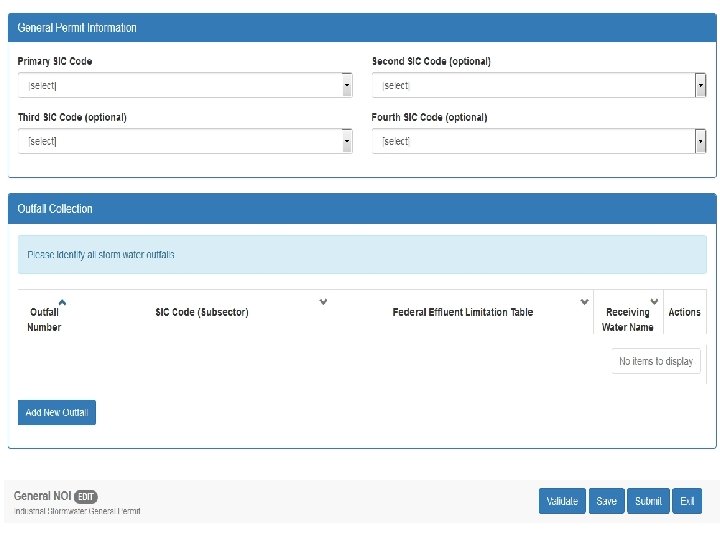Click Outfall Number column header
This screenshot has height=540, width=720.
click(44, 319)
